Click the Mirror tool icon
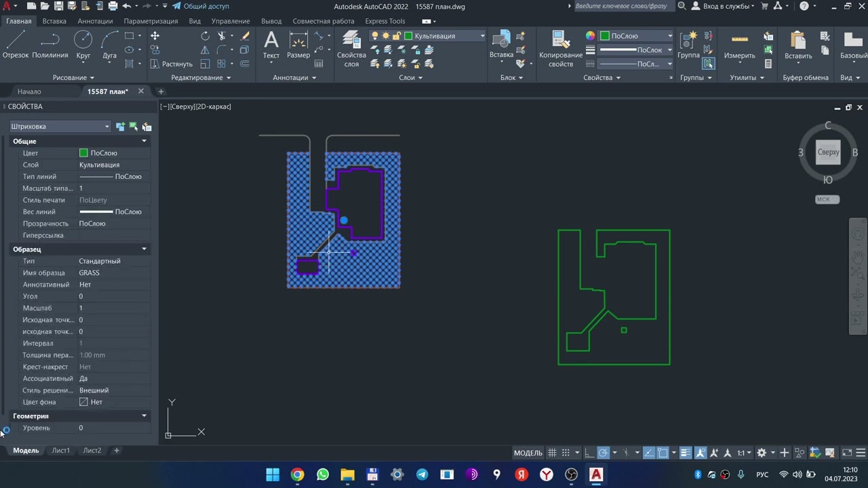This screenshot has height=488, width=868. point(205,49)
